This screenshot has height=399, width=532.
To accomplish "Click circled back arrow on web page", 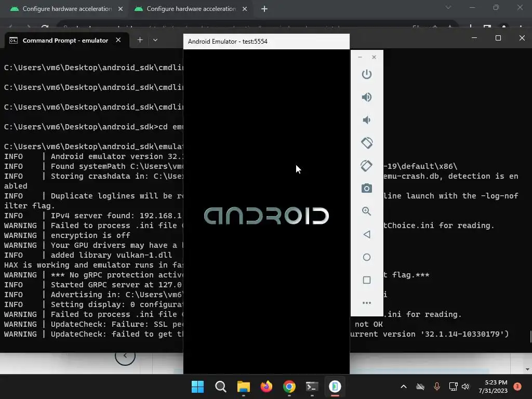I will click(125, 356).
